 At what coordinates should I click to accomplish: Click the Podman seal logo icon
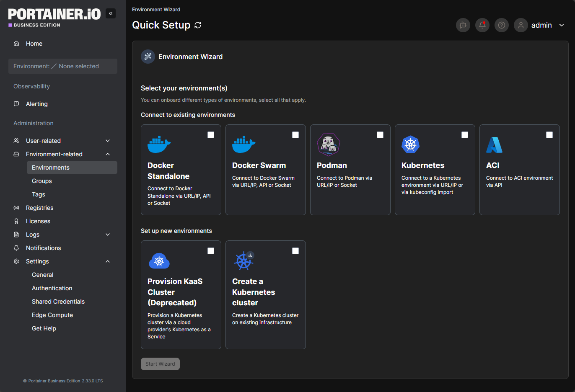coord(328,144)
